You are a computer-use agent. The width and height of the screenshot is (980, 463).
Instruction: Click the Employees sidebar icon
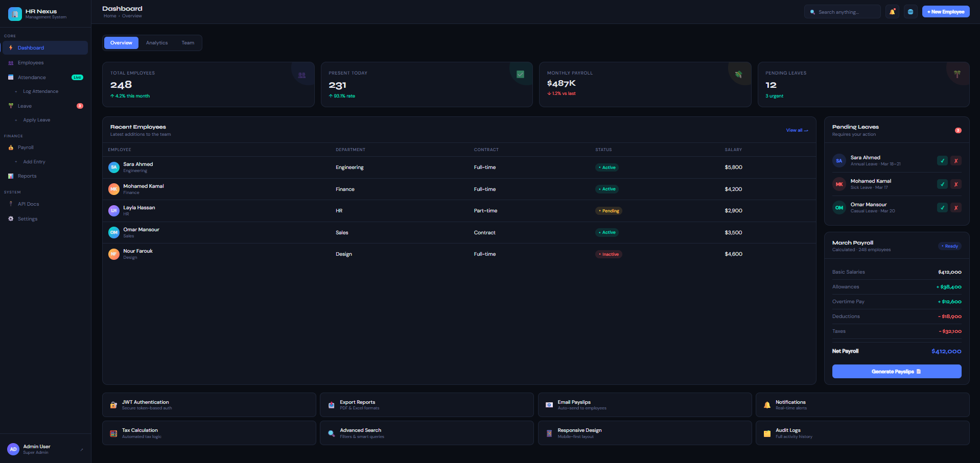pos(11,63)
